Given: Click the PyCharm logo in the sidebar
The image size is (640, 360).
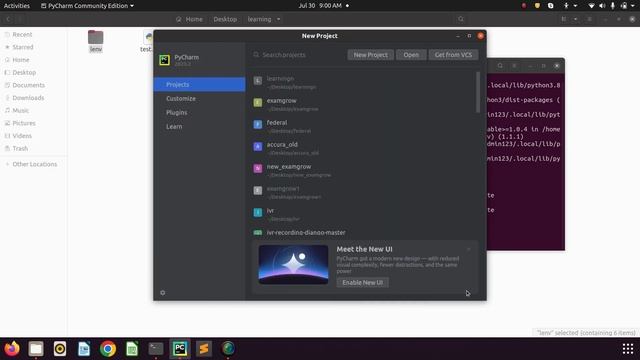Looking at the screenshot, I should 164,60.
